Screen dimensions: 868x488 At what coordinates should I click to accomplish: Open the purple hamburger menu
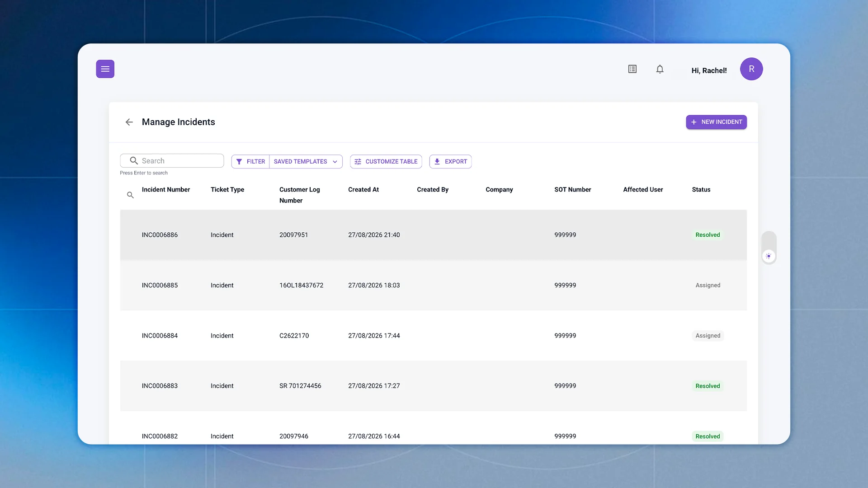pyautogui.click(x=105, y=69)
